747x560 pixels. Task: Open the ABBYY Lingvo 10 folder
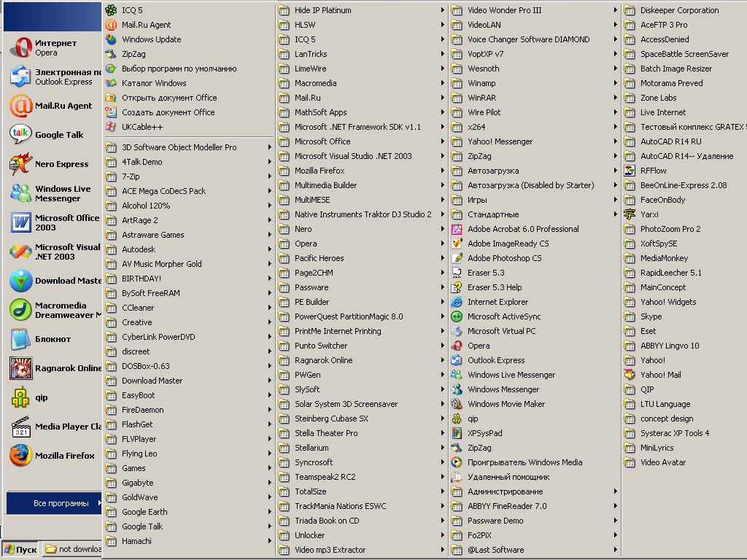684,346
